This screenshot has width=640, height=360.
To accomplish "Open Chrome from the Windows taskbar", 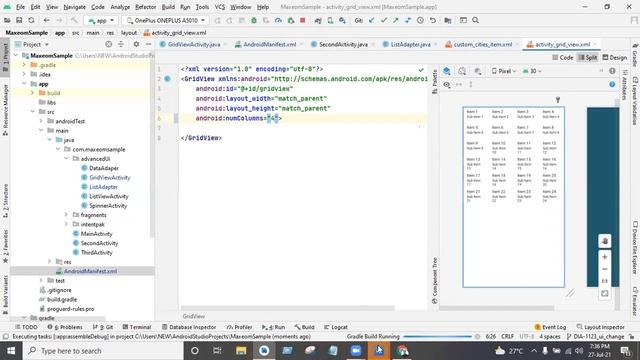I will click(402, 351).
